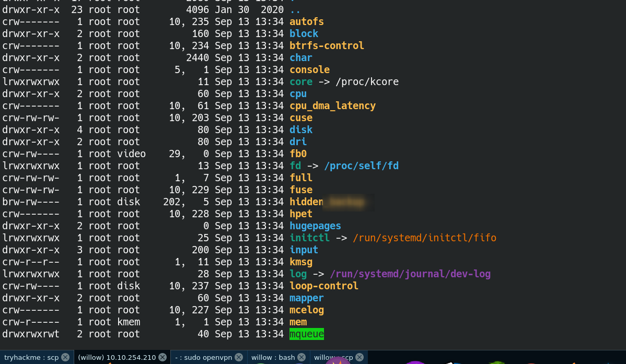Click the mapper directory name
Image resolution: width=626 pixels, height=364 pixels.
[307, 298]
